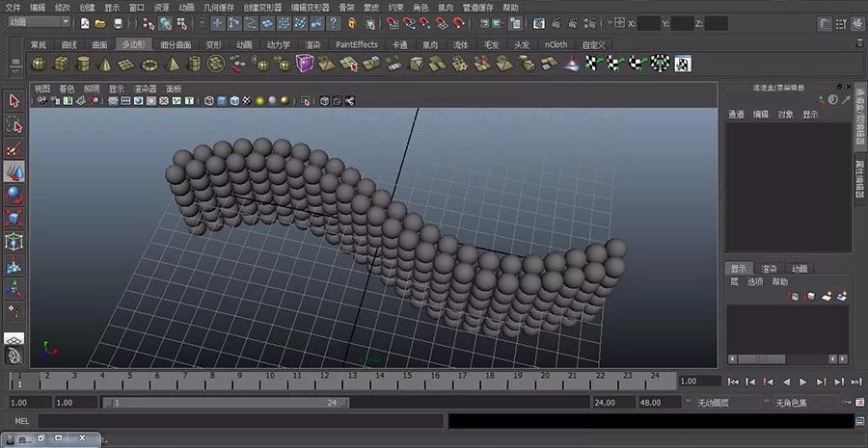Toggle viewport grid display icon

pyautogui.click(x=113, y=100)
